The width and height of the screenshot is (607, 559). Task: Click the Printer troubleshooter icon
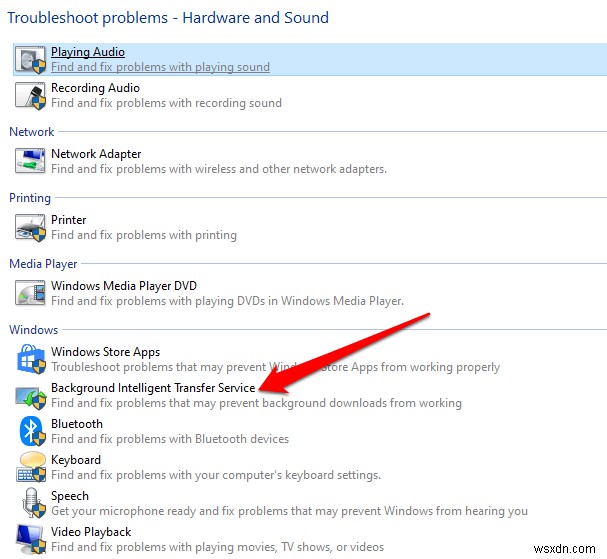[x=30, y=227]
